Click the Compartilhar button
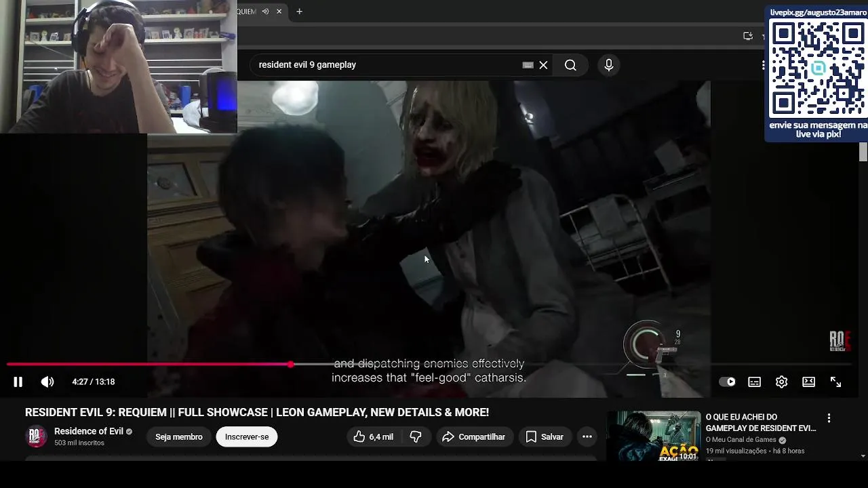Screen dimensions: 868x488 (x=473, y=437)
